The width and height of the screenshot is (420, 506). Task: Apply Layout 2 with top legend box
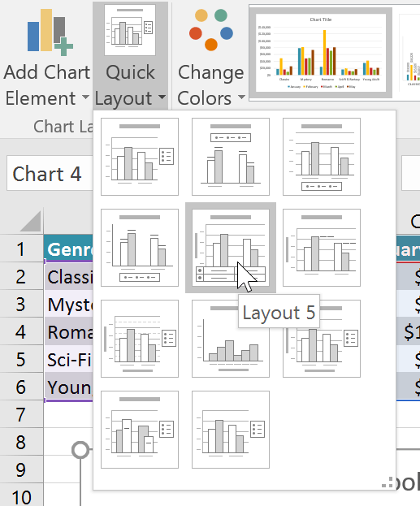point(231,157)
